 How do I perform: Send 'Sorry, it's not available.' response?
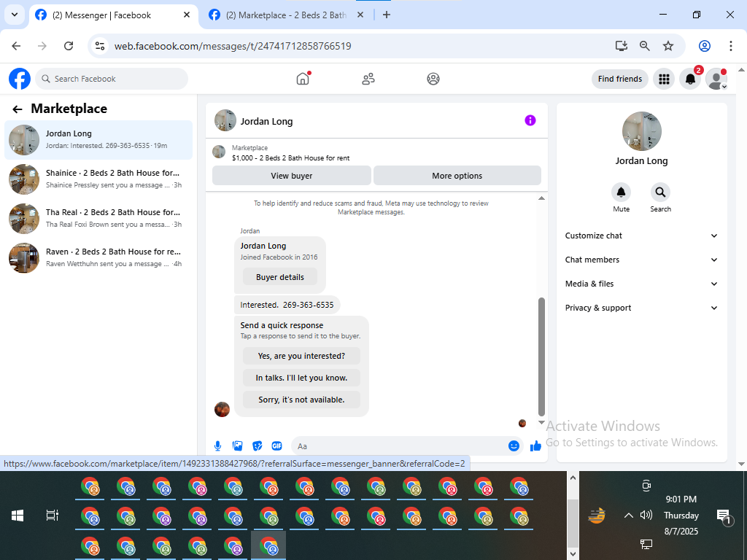[x=301, y=400]
